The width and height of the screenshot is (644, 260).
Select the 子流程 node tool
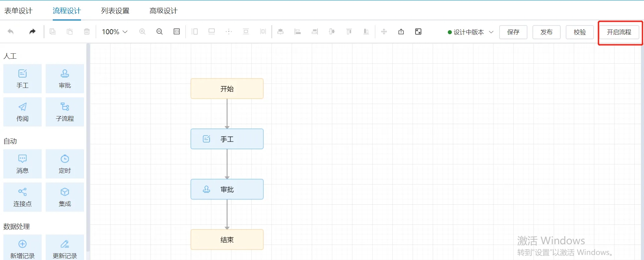(x=65, y=112)
